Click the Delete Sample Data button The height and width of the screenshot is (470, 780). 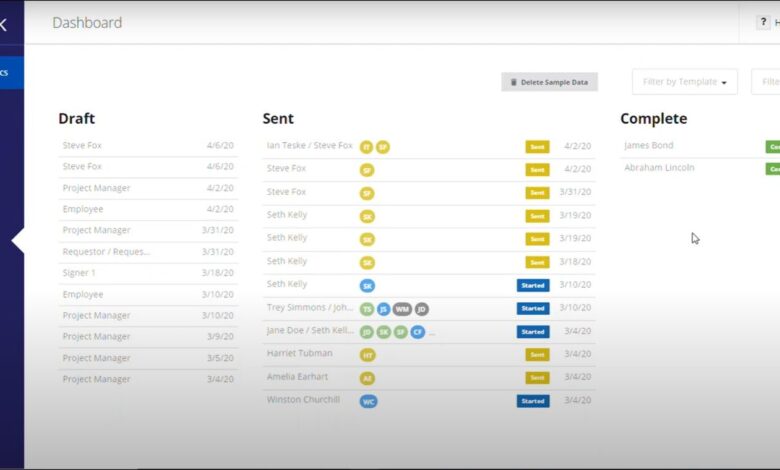(x=549, y=82)
